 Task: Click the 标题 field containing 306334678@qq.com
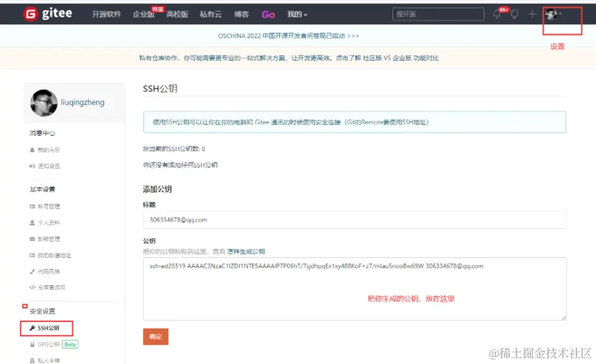coord(355,220)
